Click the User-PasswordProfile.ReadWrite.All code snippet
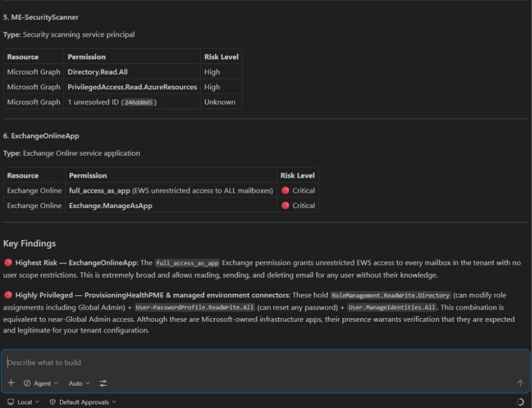The image size is (532, 408). (x=194, y=307)
